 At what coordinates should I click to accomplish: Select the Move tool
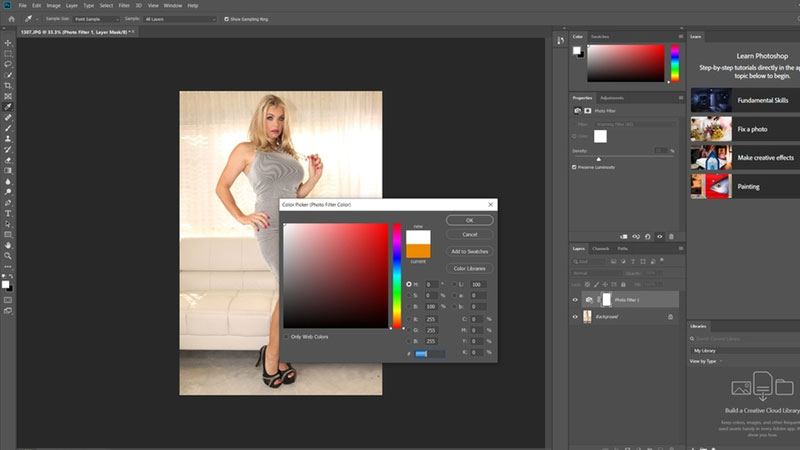click(x=8, y=43)
